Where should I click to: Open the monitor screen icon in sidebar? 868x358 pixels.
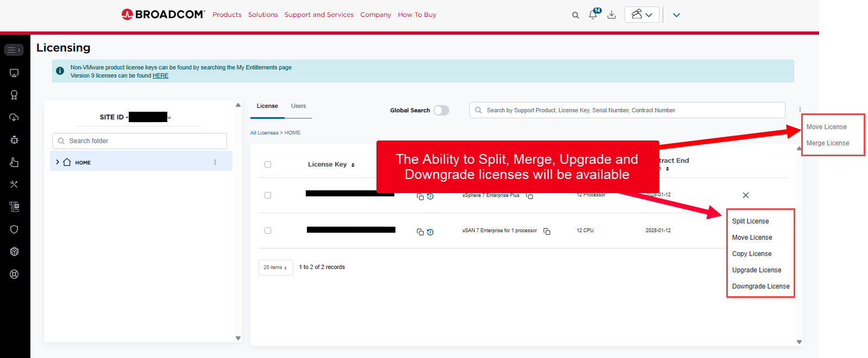point(14,73)
